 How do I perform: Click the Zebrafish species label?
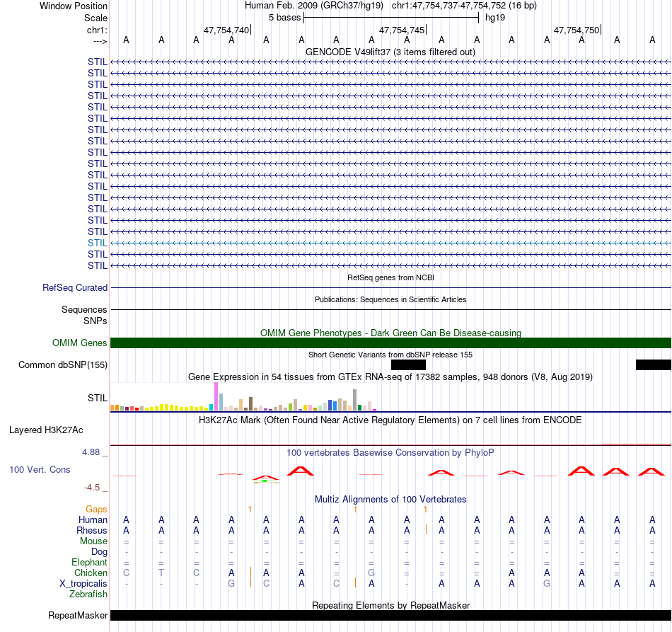[x=88, y=594]
